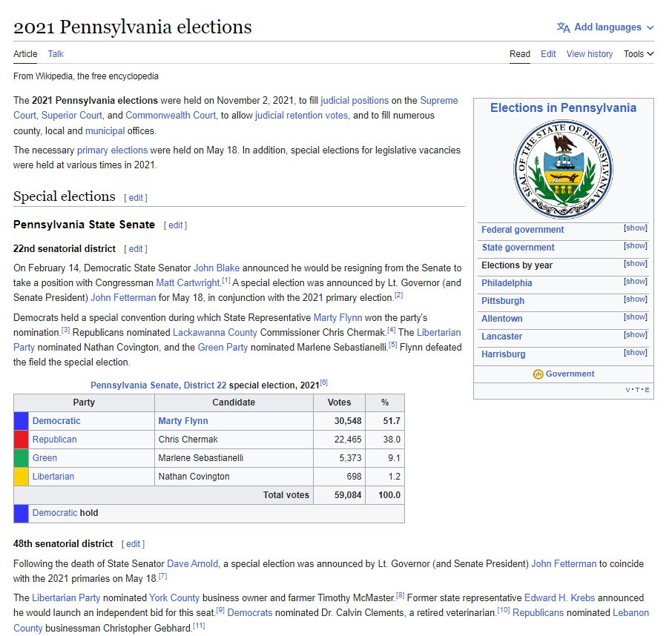Image resolution: width=672 pixels, height=636 pixels.
Task: Open reference 2 footnote
Action: [398, 295]
